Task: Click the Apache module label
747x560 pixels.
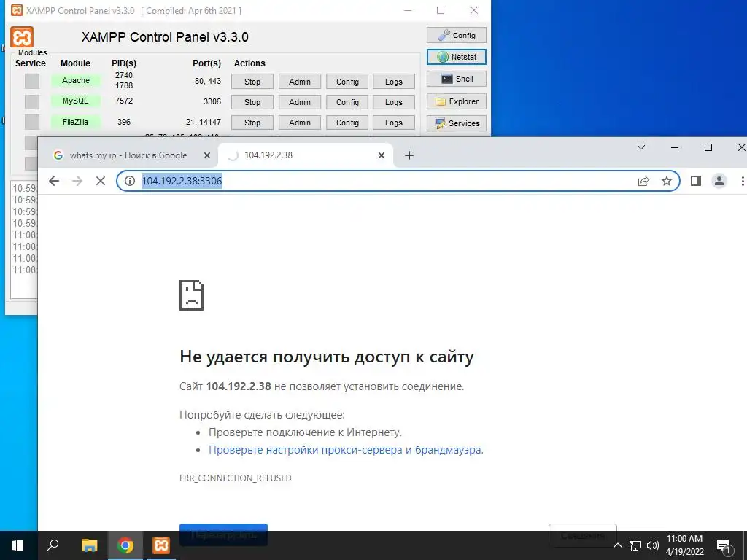Action: point(76,80)
